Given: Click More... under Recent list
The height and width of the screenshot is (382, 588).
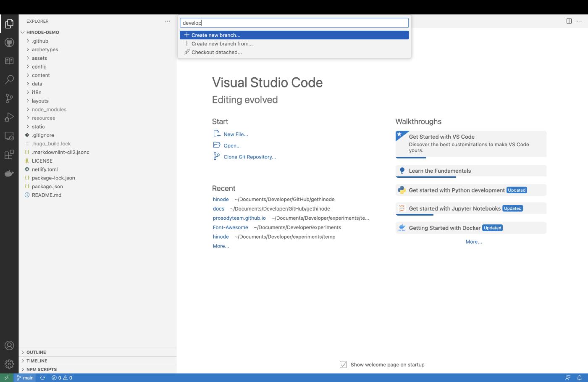Looking at the screenshot, I should [221, 246].
